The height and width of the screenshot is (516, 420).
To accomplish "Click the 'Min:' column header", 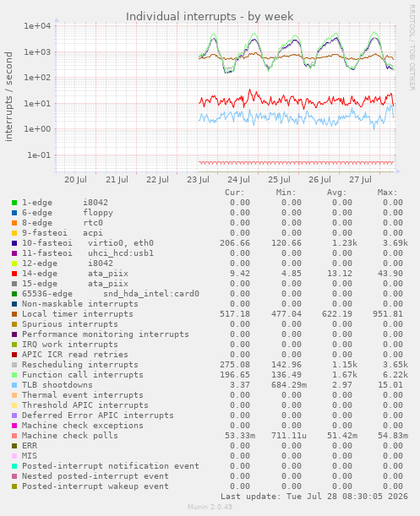I will pos(286,193).
